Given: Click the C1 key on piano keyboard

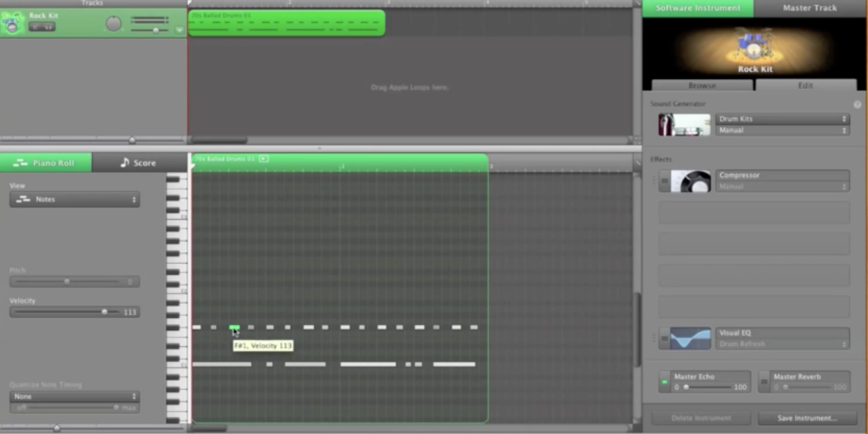Looking at the screenshot, I should (x=176, y=366).
